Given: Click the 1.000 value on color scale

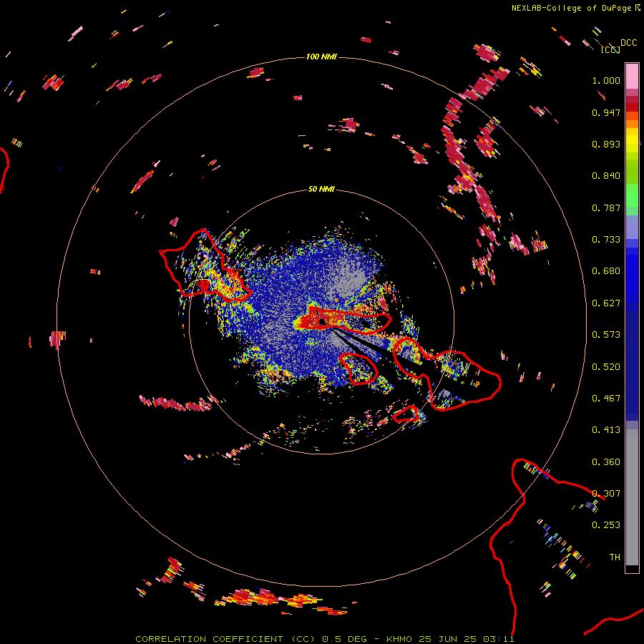Looking at the screenshot, I should pos(606,80).
